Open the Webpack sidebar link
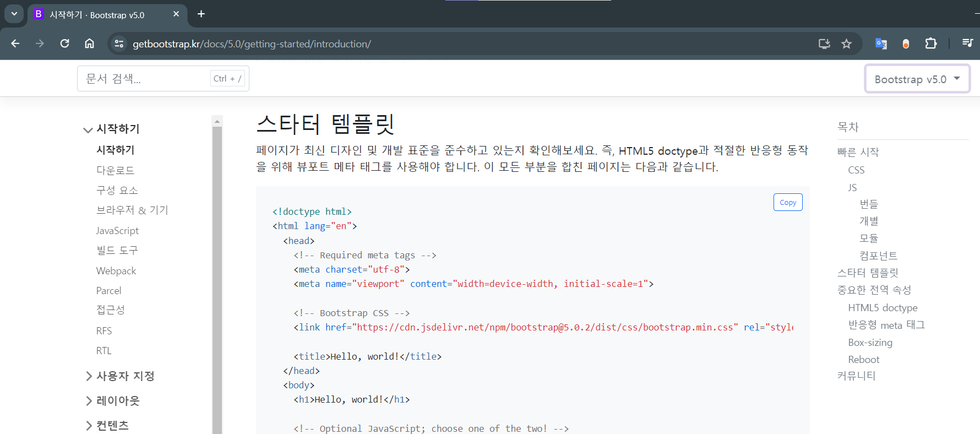 116,270
